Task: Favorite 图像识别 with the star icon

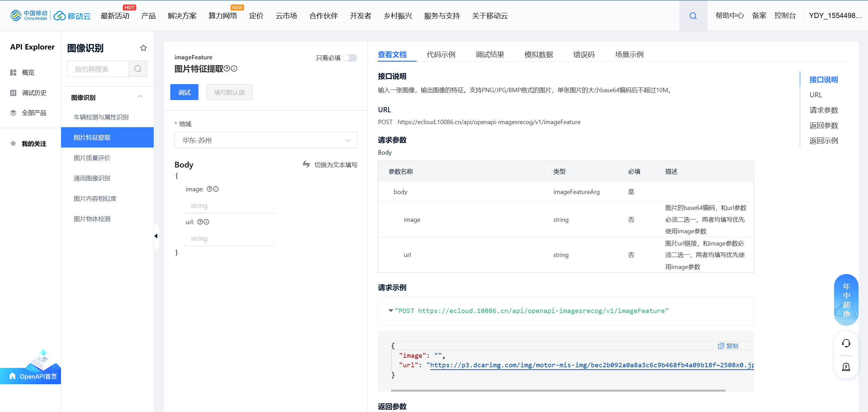Action: coord(143,48)
